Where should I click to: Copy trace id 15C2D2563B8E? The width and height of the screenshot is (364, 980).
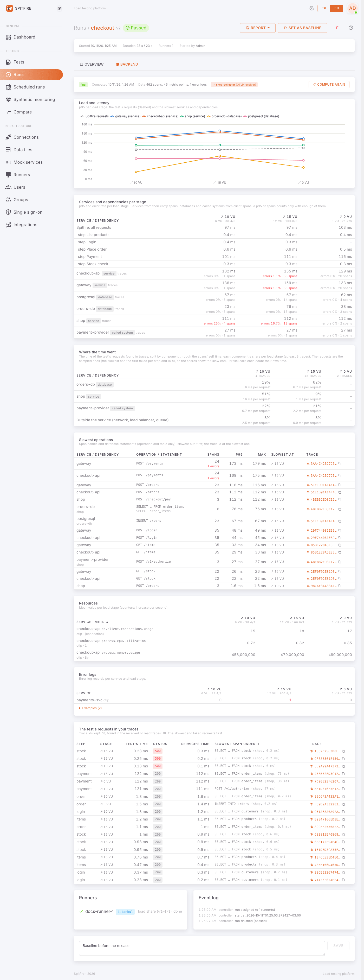coord(343,751)
